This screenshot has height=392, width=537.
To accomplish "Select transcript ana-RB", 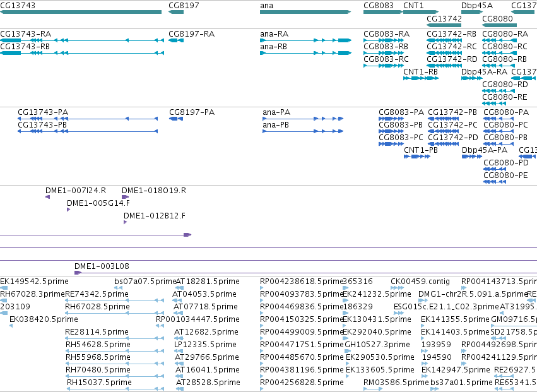I will 305,53.
